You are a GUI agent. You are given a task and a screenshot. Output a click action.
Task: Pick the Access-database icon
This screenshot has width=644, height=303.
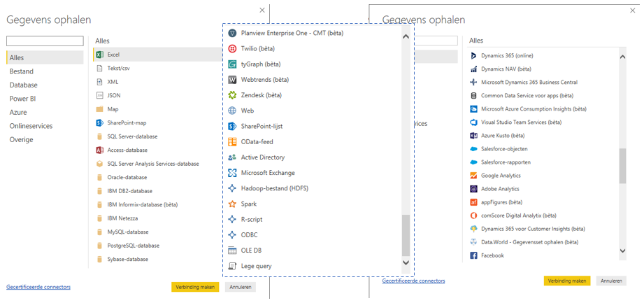click(x=99, y=150)
